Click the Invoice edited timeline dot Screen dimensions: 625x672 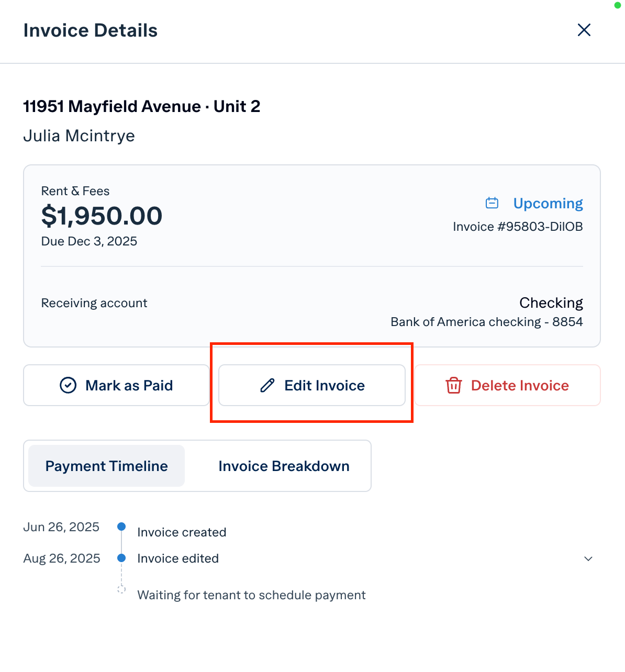point(121,558)
